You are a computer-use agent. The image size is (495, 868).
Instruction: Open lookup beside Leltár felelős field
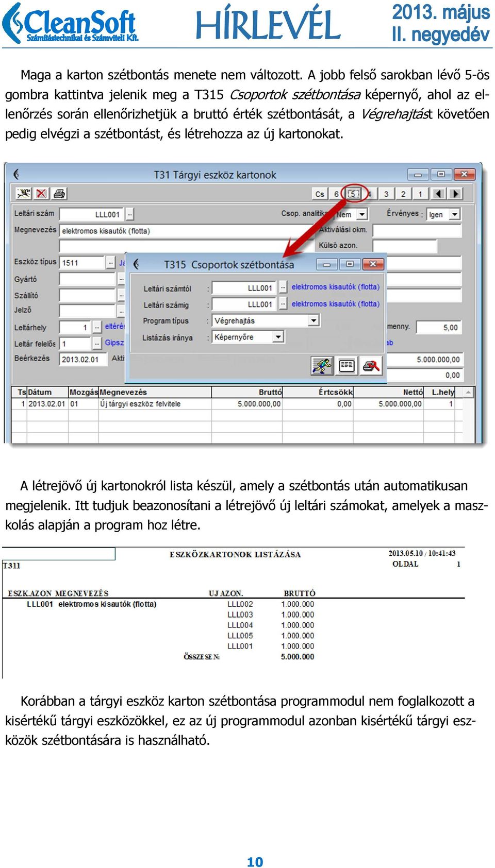click(97, 343)
